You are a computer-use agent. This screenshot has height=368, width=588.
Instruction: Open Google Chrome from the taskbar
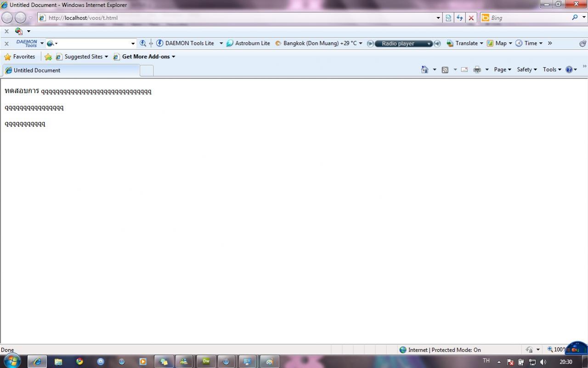click(79, 362)
